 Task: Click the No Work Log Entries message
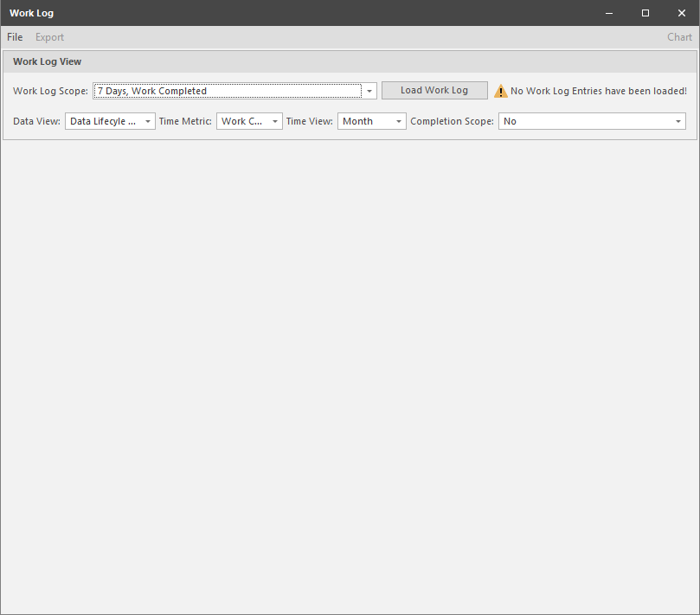[x=598, y=91]
